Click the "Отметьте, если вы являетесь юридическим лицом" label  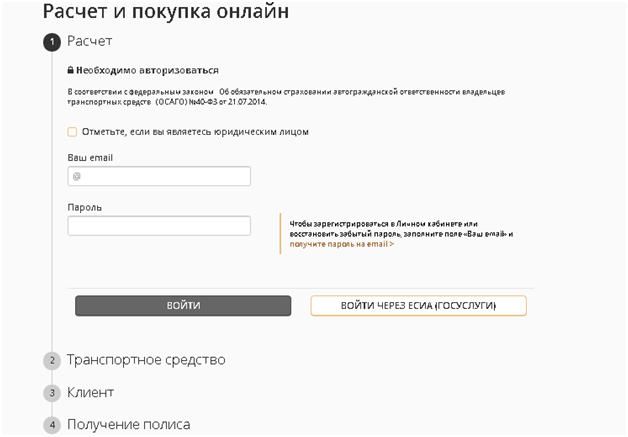194,131
